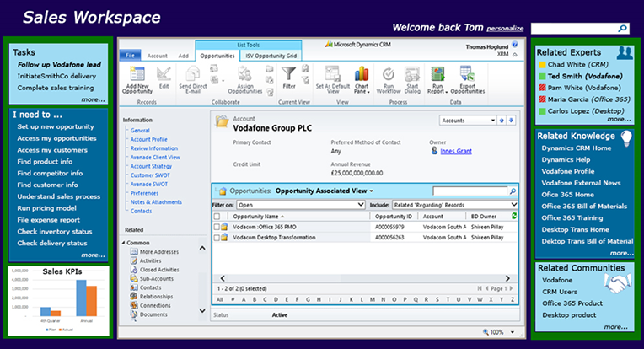644x349 pixels.
Task: Switch to the ISV Opportunity Grid tab
Action: click(x=271, y=56)
